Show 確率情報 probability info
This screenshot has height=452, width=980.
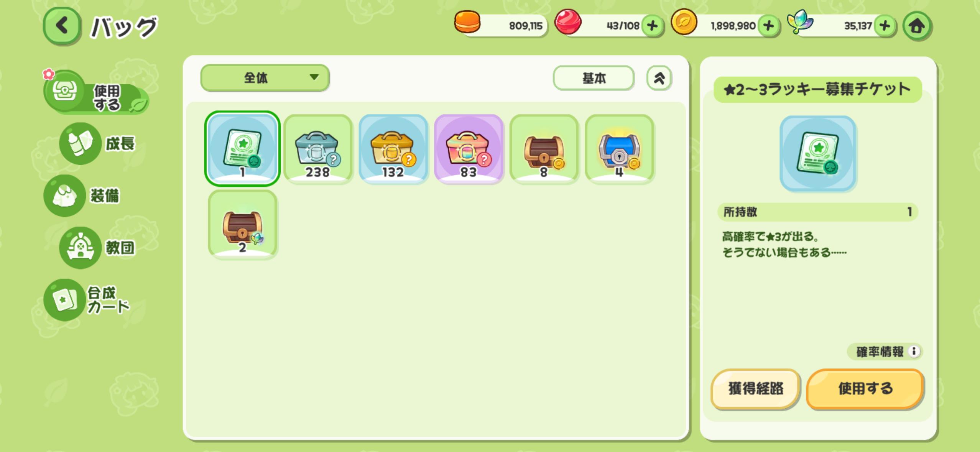coord(885,352)
